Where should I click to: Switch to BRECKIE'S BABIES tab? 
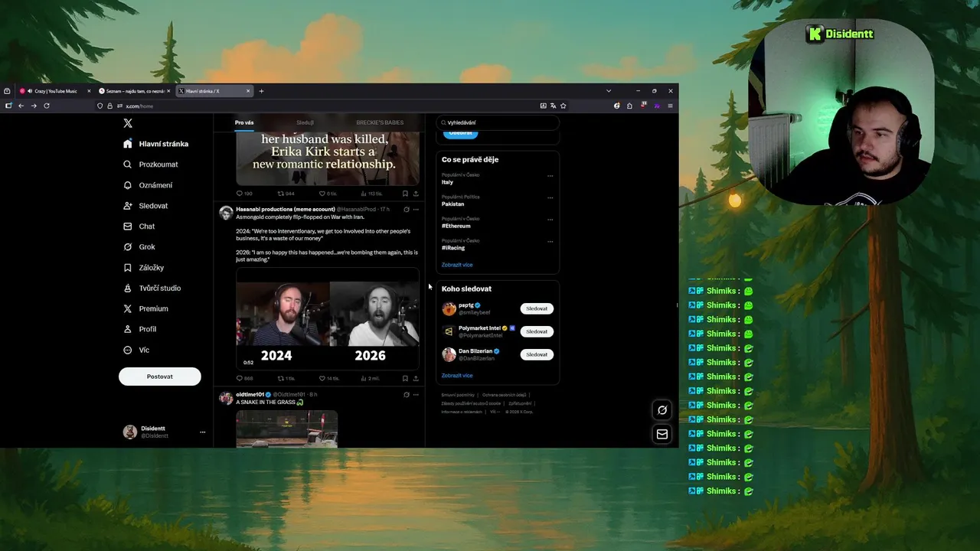tap(380, 122)
